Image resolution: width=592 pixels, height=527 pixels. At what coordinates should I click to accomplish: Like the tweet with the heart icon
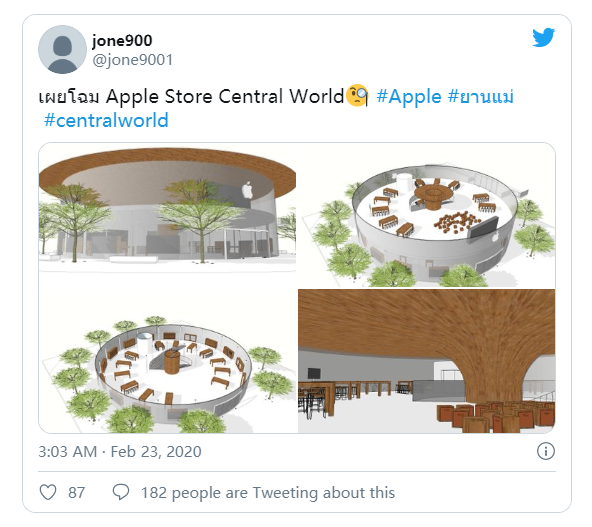click(48, 492)
